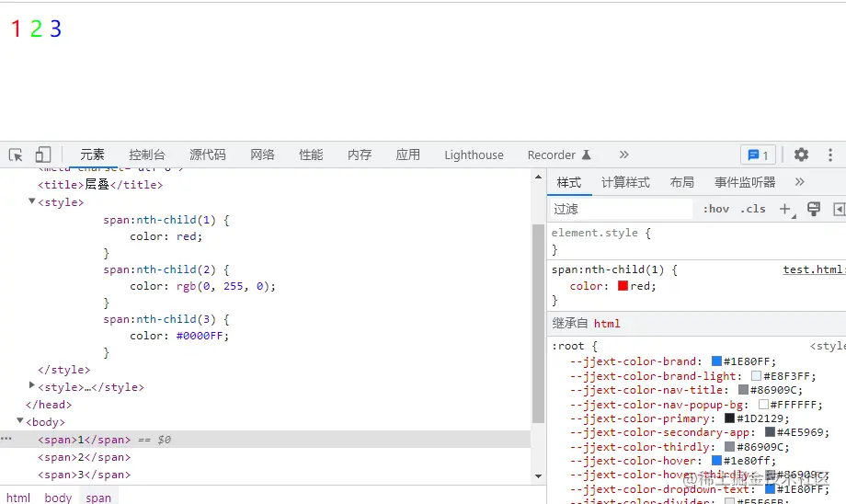The height and width of the screenshot is (504, 846).
Task: Open the 性能 panel tab
Action: click(311, 155)
